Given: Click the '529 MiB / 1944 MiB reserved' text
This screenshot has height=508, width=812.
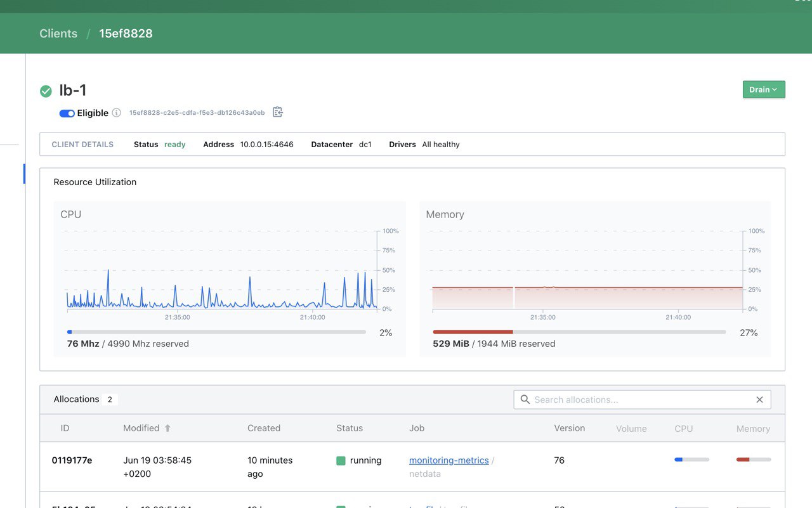Looking at the screenshot, I should pyautogui.click(x=494, y=344).
